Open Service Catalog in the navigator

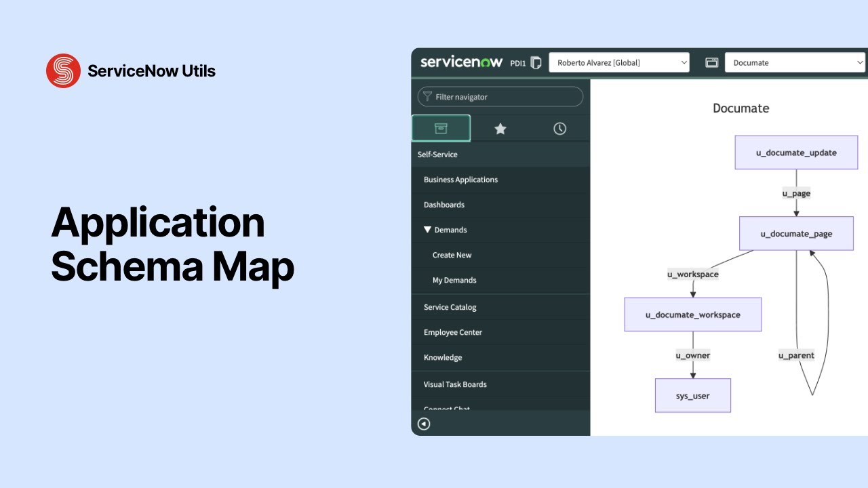(500, 307)
